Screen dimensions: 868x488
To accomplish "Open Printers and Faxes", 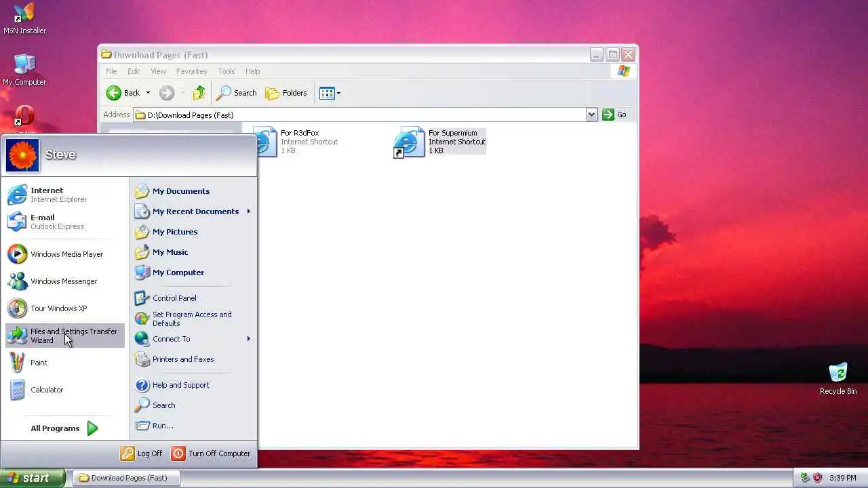I will [x=193, y=359].
